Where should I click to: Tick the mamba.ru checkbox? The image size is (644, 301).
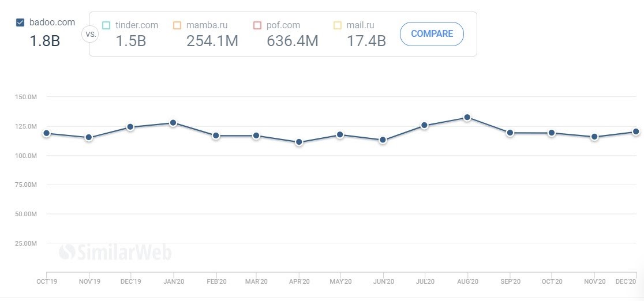coord(177,25)
